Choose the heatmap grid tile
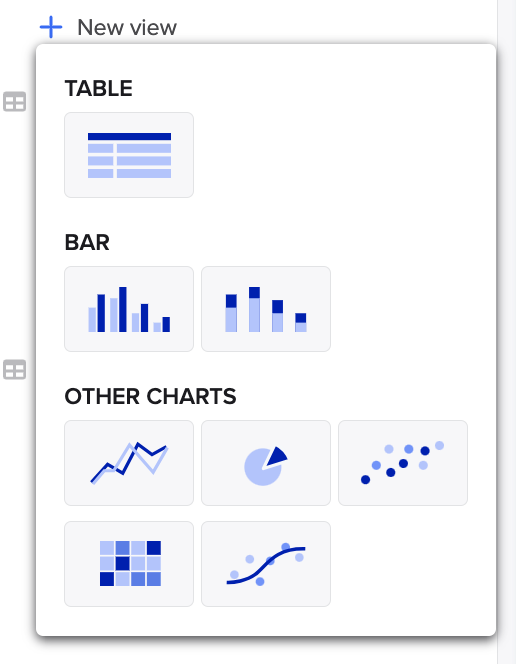Screen dimensions: 516x664 click(129, 564)
